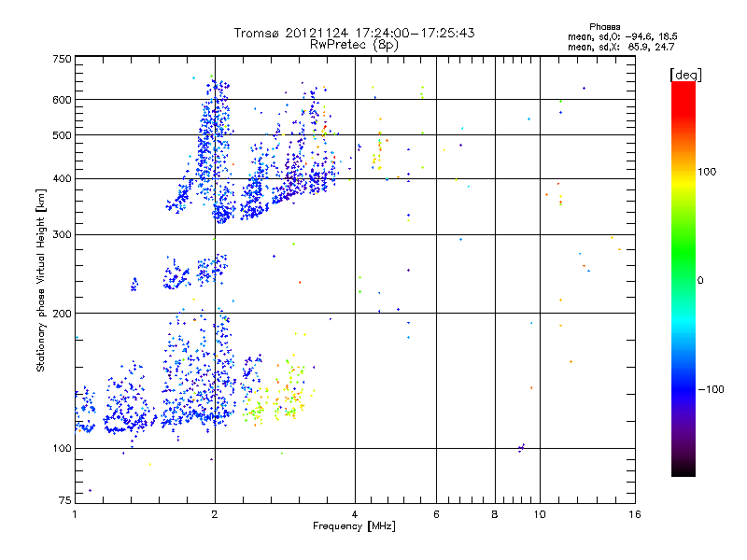The image size is (747, 560).
Task: Click the 'Frequency [MHz]' axis title
Action: coord(354,526)
